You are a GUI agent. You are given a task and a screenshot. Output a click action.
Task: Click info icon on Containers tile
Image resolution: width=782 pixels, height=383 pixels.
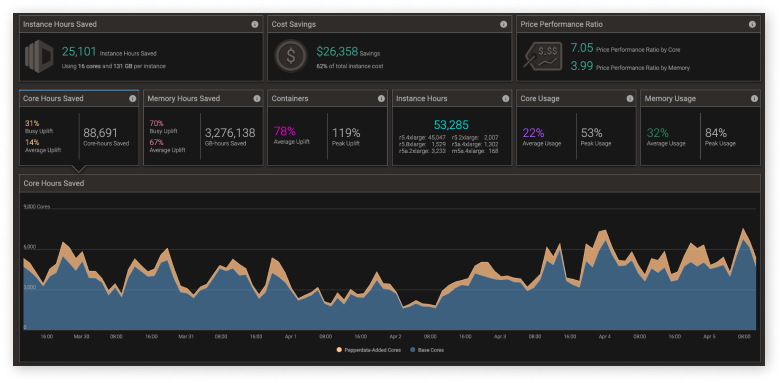[x=381, y=99]
